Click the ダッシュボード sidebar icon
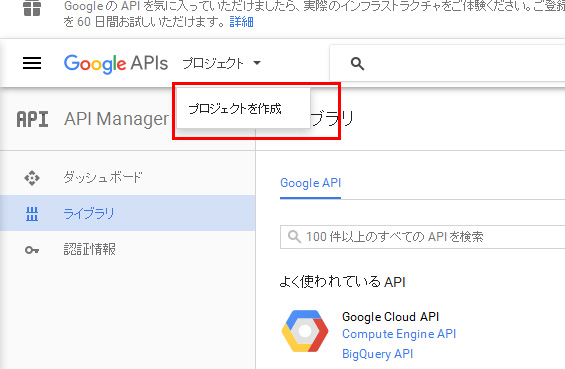The height and width of the screenshot is (369, 565). 32,178
